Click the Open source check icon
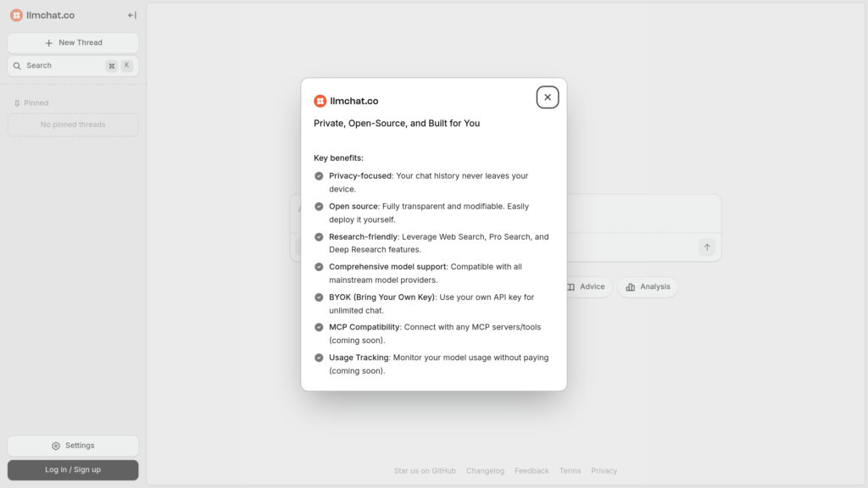This screenshot has height=488, width=868. (319, 207)
